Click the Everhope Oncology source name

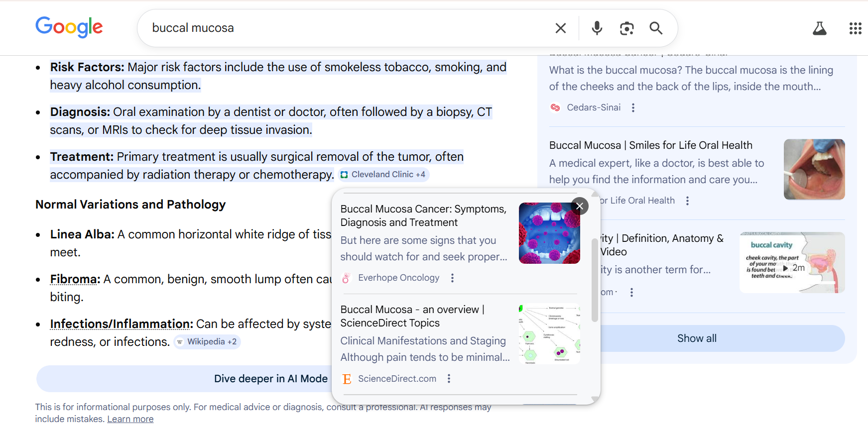pyautogui.click(x=399, y=278)
